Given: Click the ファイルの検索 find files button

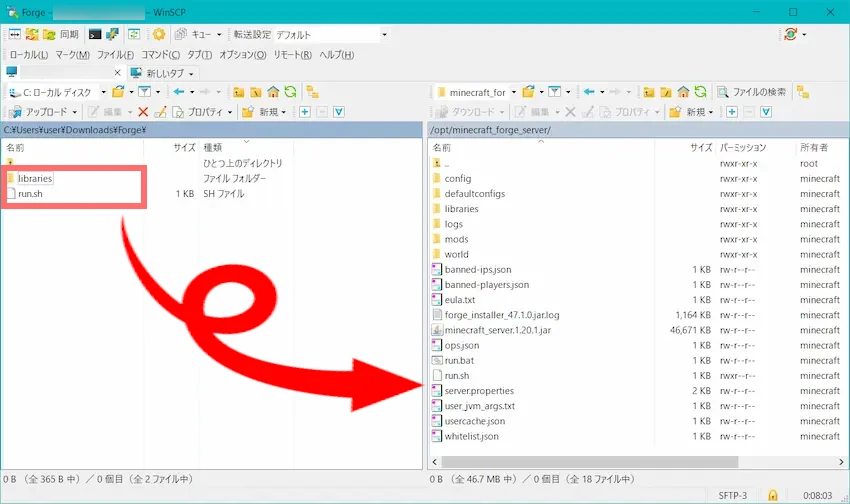Looking at the screenshot, I should tap(752, 92).
